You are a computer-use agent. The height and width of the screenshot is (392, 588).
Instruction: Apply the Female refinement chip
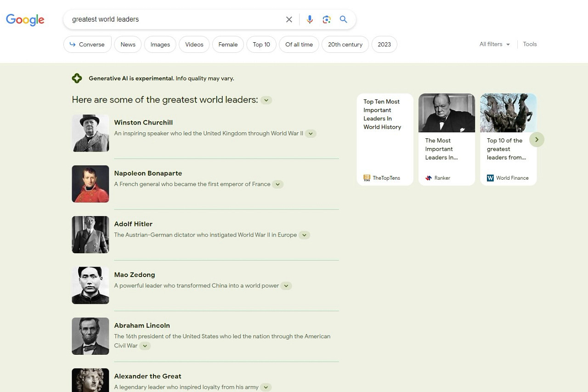(x=228, y=45)
